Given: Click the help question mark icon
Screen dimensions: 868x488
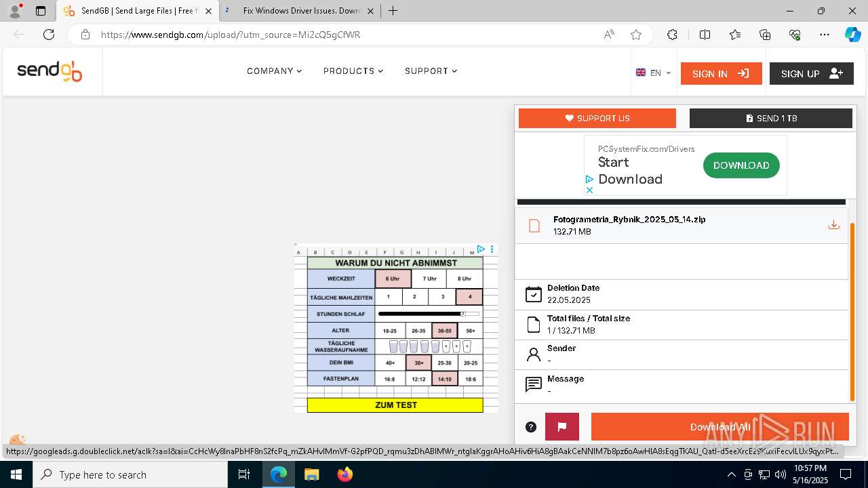Looking at the screenshot, I should pos(531,427).
